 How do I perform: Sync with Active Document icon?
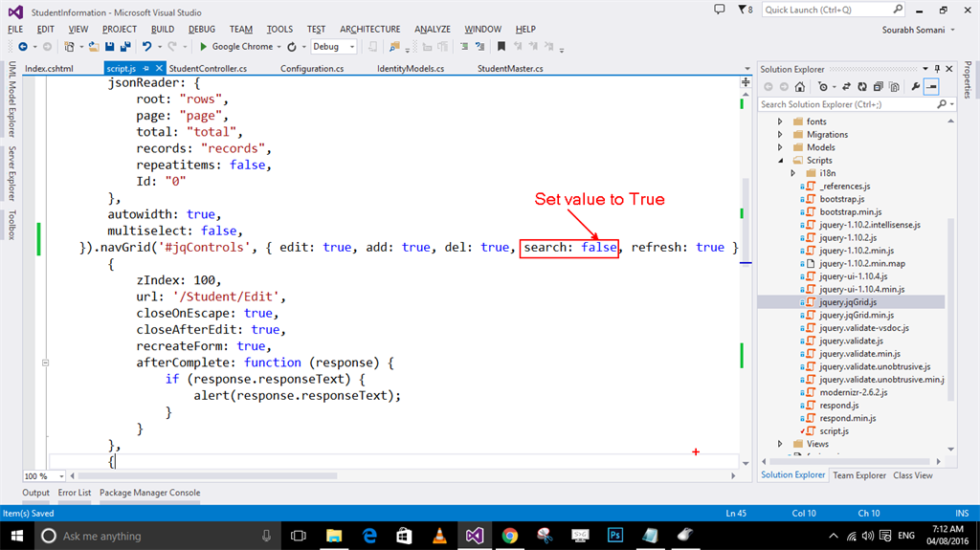coord(846,87)
